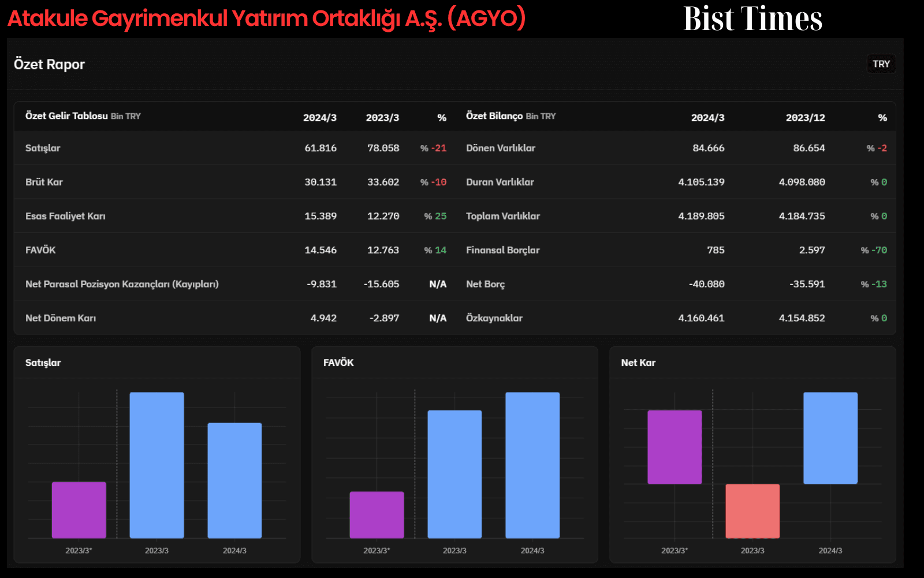Select the Esas Faaliyet Karı label
The image size is (924, 578).
coord(65,216)
